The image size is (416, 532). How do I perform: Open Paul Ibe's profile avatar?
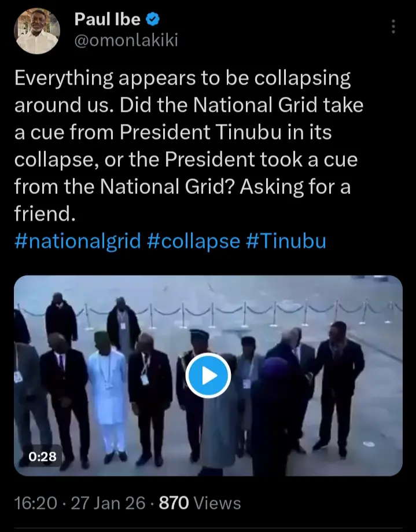36,31
